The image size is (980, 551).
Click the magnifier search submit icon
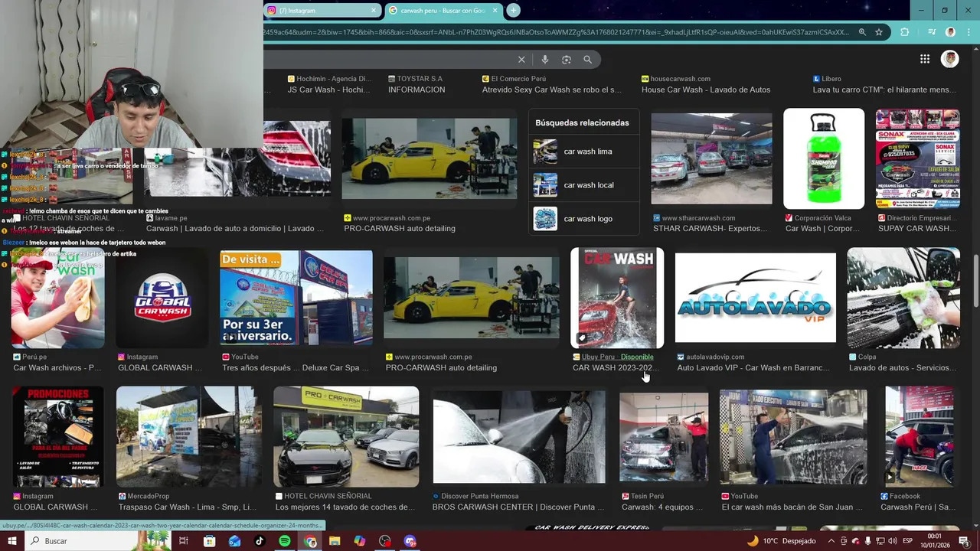pos(587,60)
